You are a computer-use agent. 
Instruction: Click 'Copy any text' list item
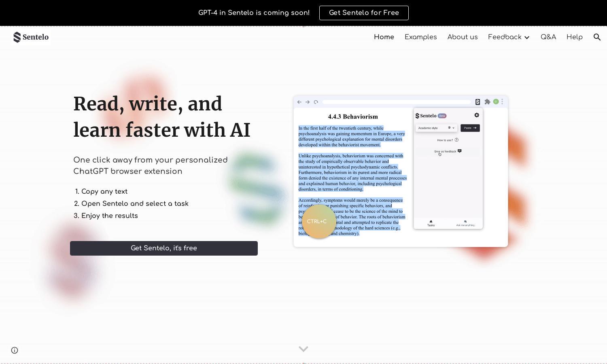click(x=104, y=192)
